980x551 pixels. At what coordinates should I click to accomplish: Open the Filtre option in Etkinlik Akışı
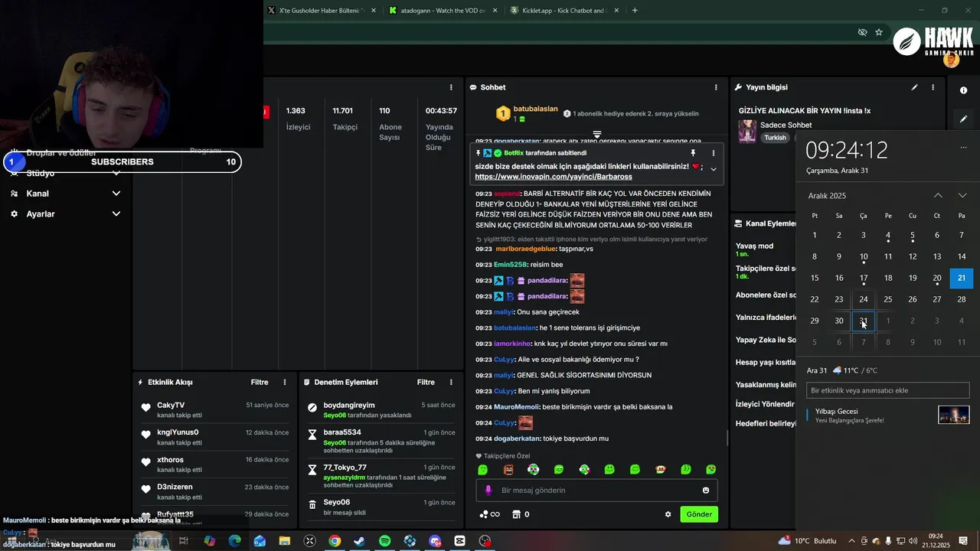(260, 382)
